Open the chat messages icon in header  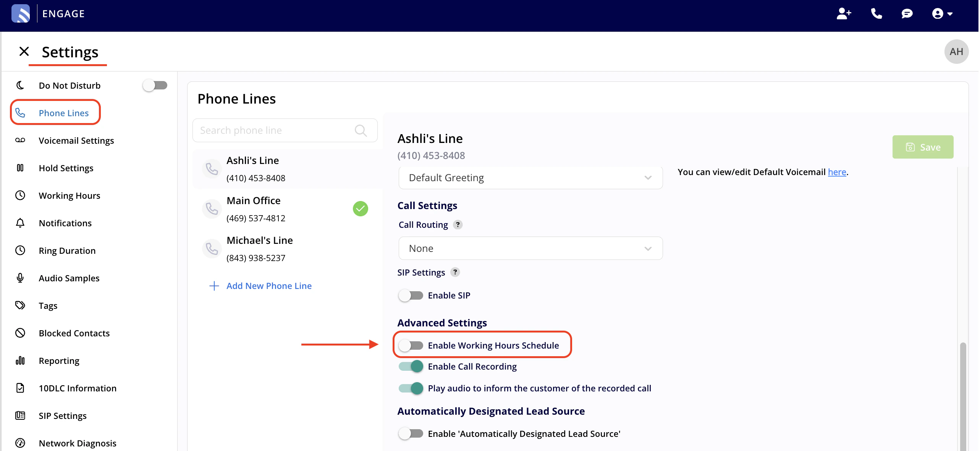(x=907, y=14)
